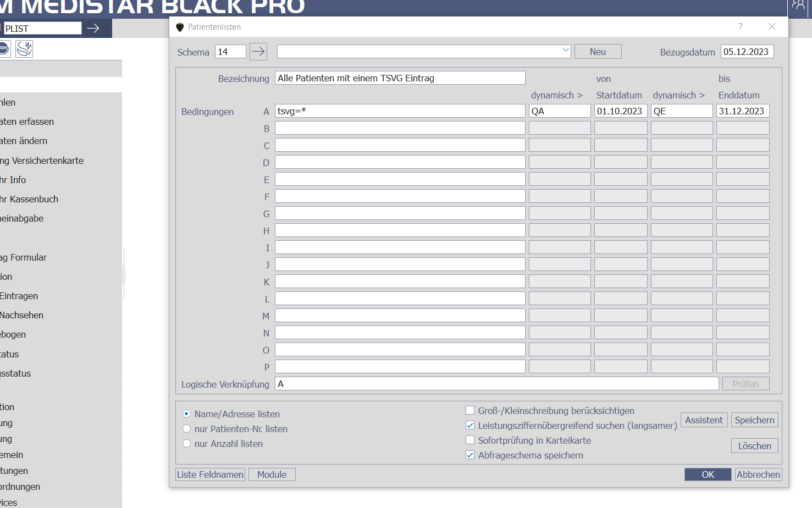This screenshot has height=508, width=812.
Task: Click the arrow next to the PLIST command field
Action: tap(93, 28)
